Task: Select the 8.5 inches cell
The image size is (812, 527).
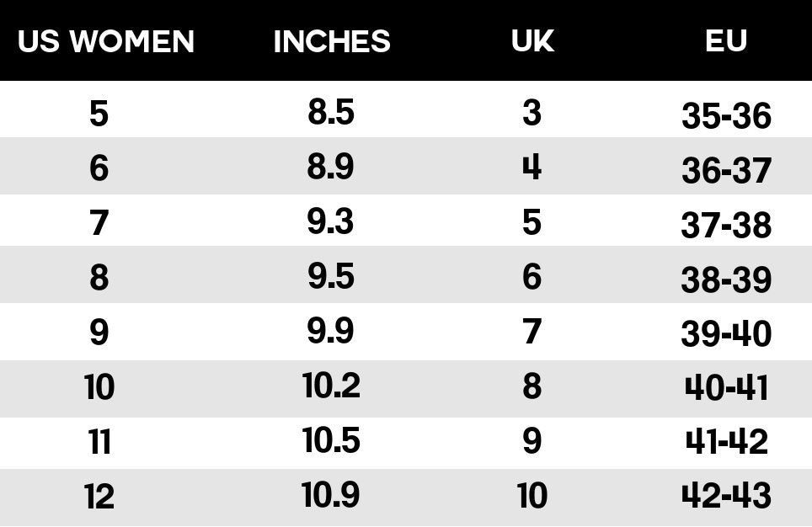Action: click(331, 113)
